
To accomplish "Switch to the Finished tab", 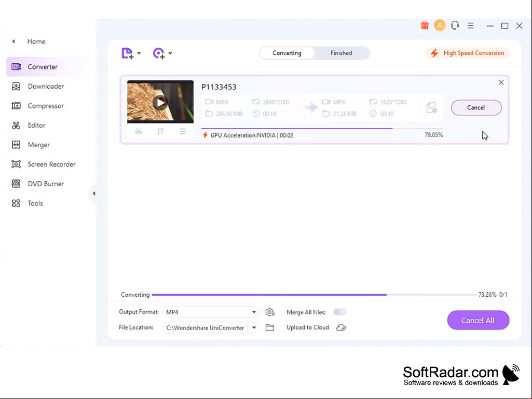I will pos(342,53).
